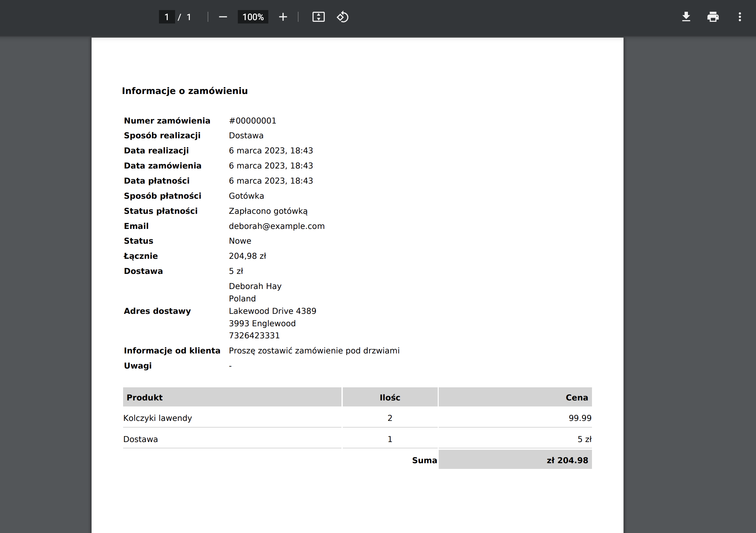Screen dimensions: 756x533
Task: Open the three-dot more actions menu
Action: click(740, 17)
